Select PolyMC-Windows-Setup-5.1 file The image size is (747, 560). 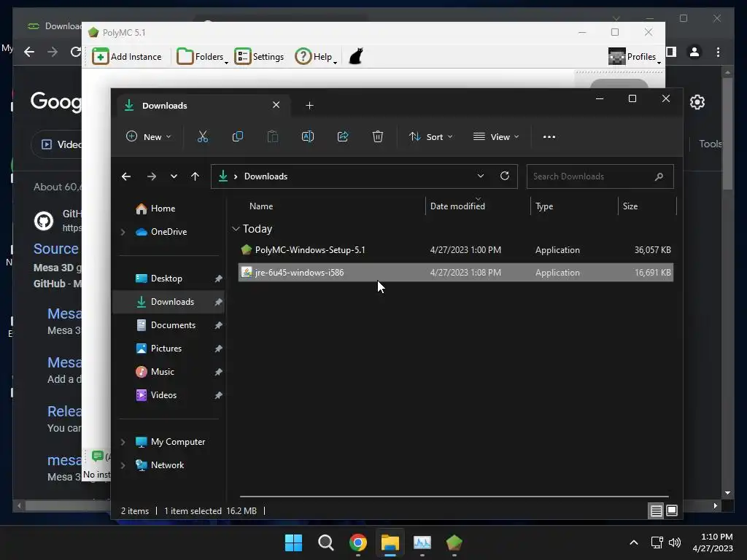coord(455,250)
